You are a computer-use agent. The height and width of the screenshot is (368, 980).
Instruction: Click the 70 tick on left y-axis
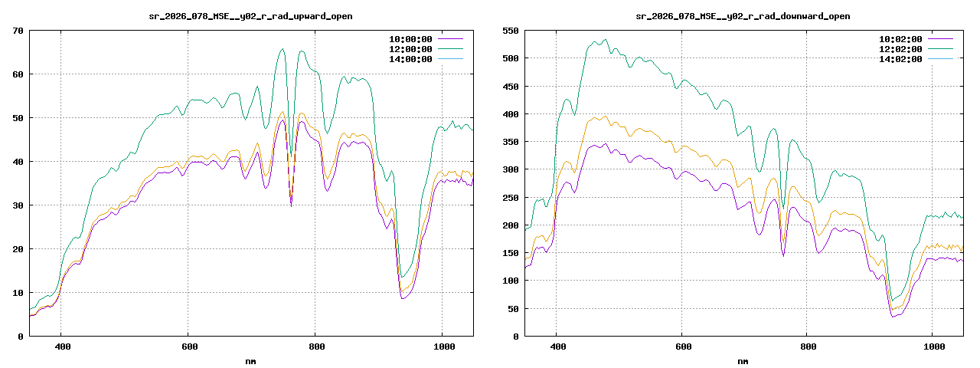click(x=17, y=31)
